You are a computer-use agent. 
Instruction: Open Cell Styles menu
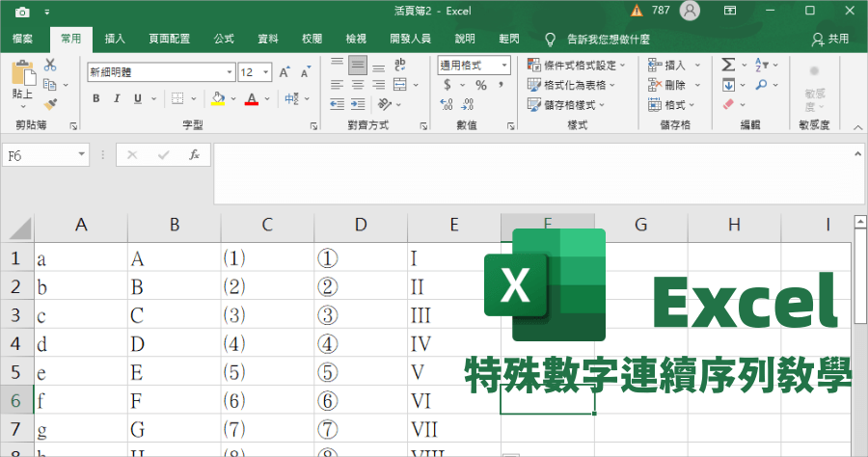(x=566, y=104)
